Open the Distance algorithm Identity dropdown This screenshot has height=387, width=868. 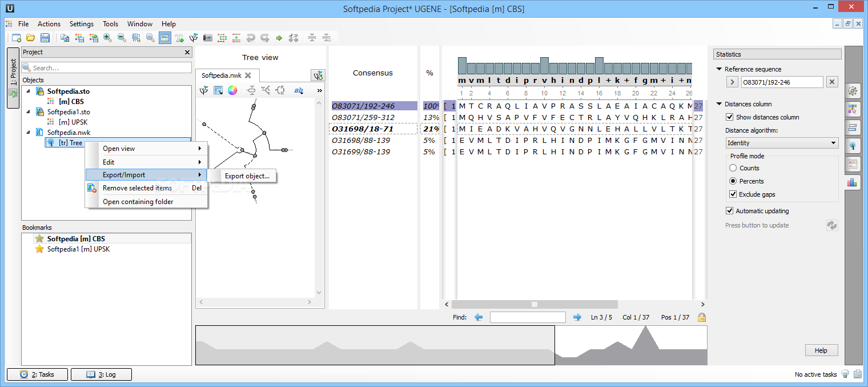[782, 143]
